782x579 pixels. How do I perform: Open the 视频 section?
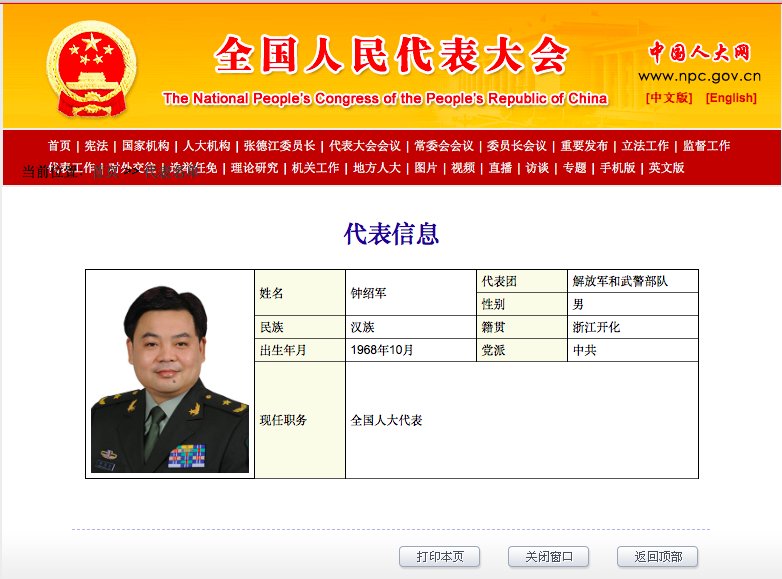pos(463,168)
